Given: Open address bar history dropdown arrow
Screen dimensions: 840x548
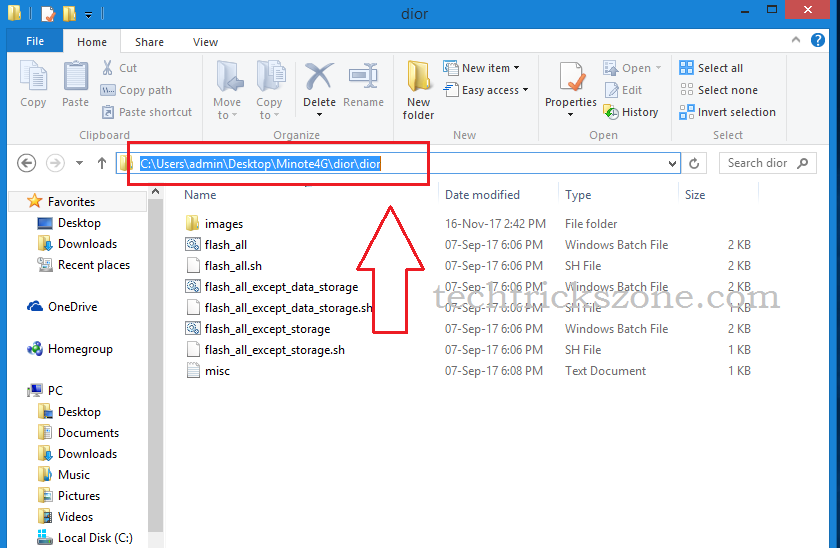Looking at the screenshot, I should [x=672, y=163].
